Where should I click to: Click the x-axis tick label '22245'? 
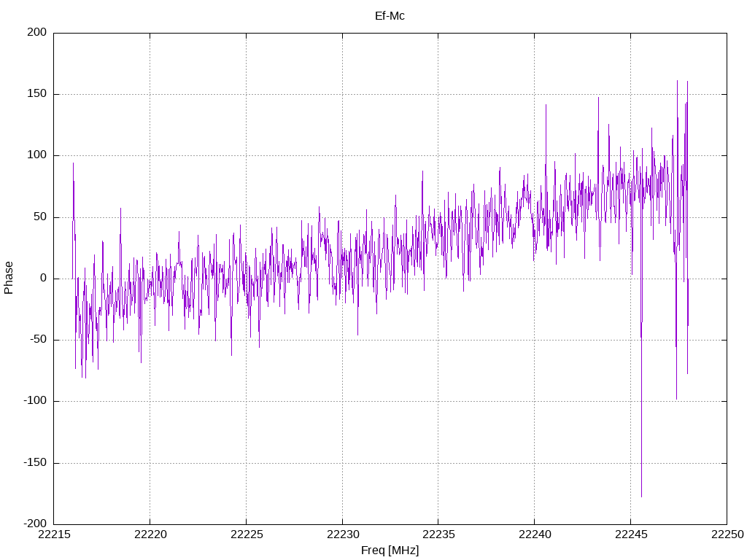click(x=631, y=534)
